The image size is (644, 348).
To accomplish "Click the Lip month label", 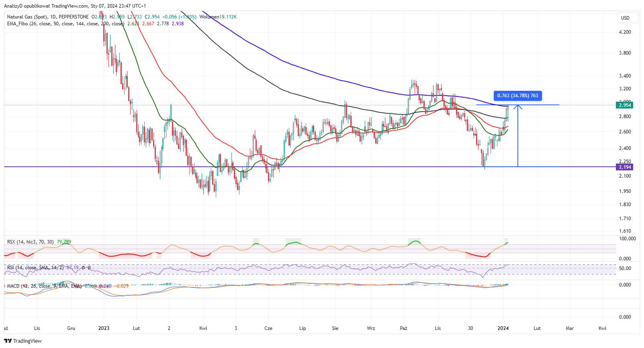I will pyautogui.click(x=303, y=328).
